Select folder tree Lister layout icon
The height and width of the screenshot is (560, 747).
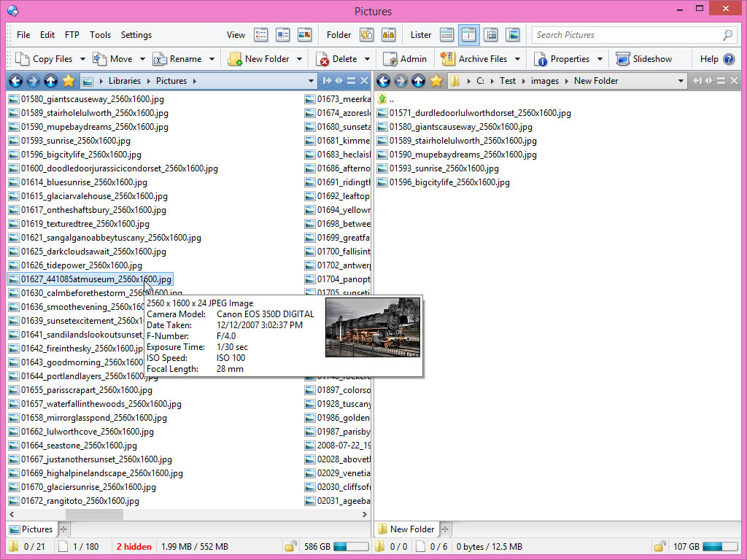pyautogui.click(x=491, y=35)
